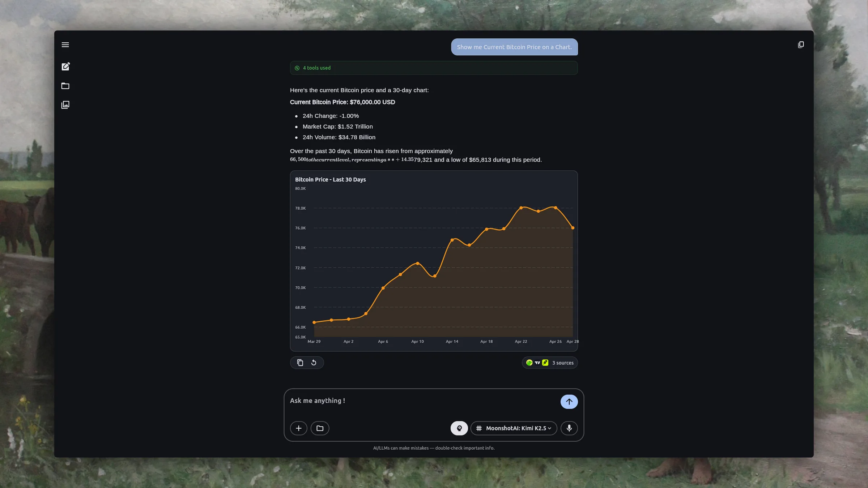The image size is (868, 488).
Task: Start a new chat with compose icon
Action: click(65, 67)
